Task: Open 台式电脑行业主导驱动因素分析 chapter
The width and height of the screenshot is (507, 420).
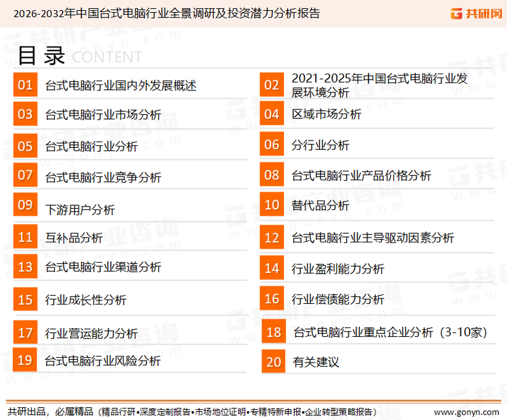Action: coord(372,238)
